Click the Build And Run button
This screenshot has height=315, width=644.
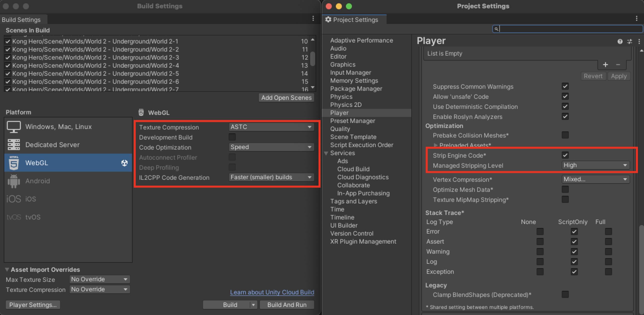point(287,305)
